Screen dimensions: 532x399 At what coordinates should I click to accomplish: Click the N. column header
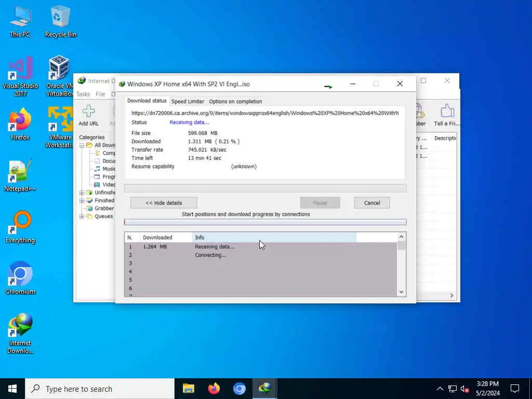132,237
